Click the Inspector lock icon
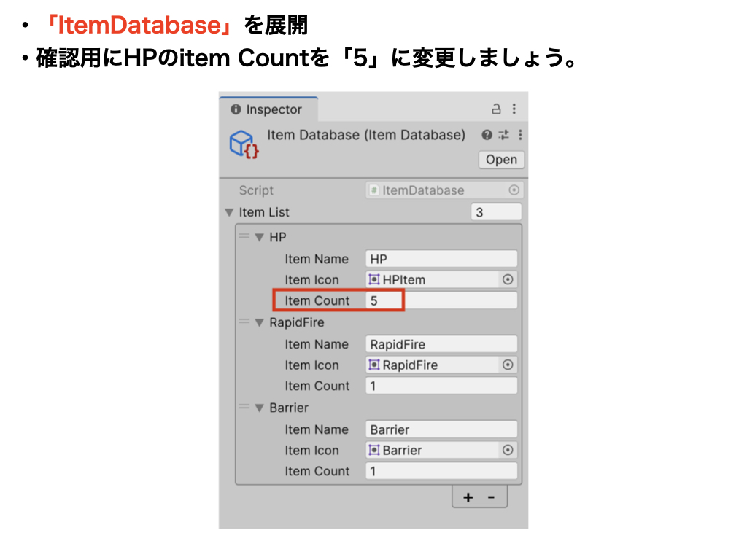 click(496, 109)
